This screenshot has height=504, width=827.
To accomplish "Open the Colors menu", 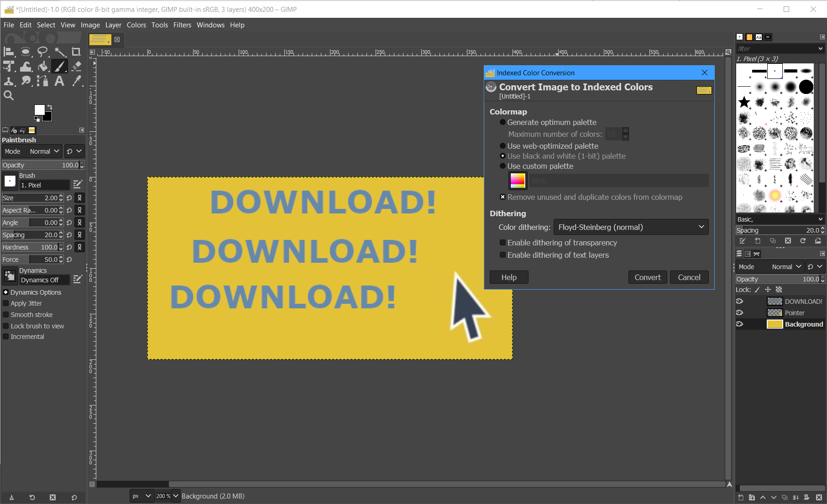I will click(136, 25).
